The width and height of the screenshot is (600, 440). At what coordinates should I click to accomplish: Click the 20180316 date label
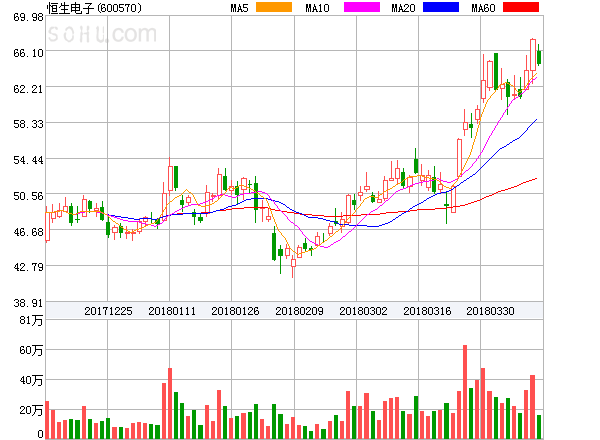pyautogui.click(x=427, y=311)
